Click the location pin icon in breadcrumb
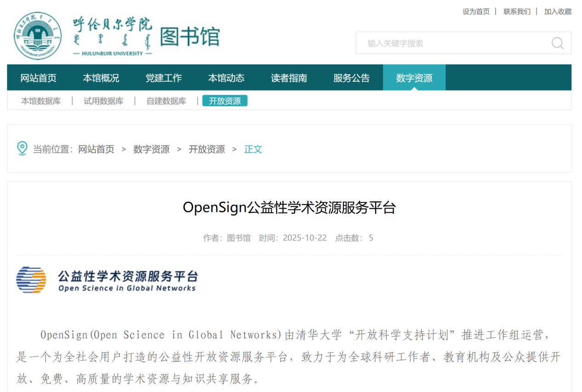582x392 pixels. (22, 148)
